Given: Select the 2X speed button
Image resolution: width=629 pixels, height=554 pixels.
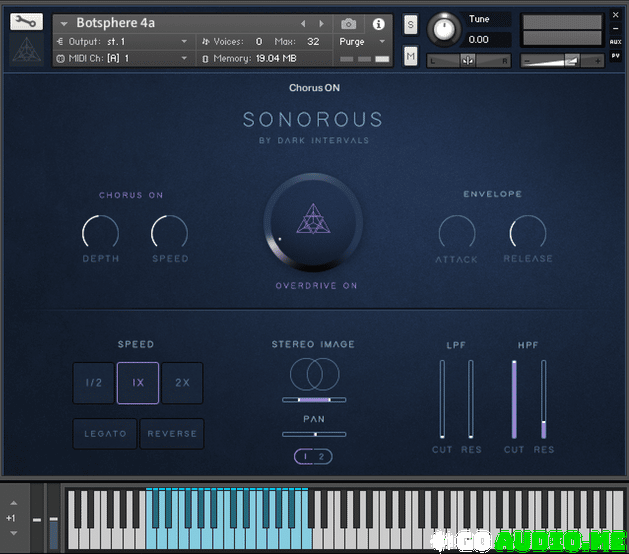Looking at the screenshot, I should pos(182,383).
